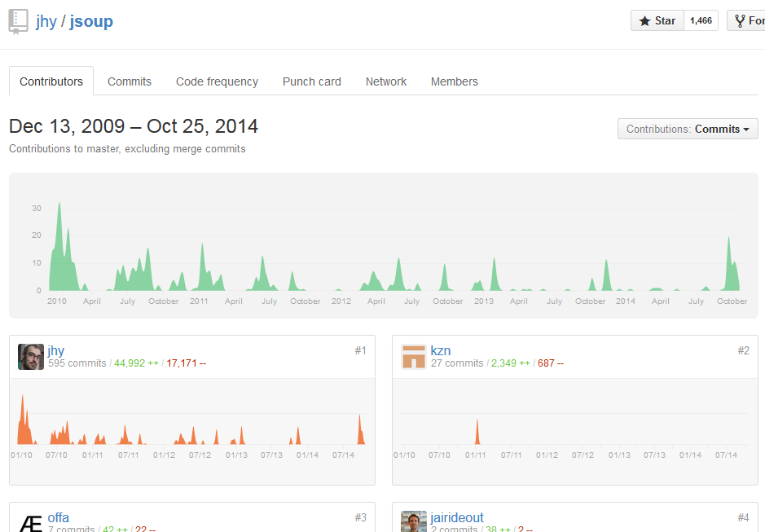Click the '27 commits' link
Screen dimensions: 765x532
pos(457,363)
